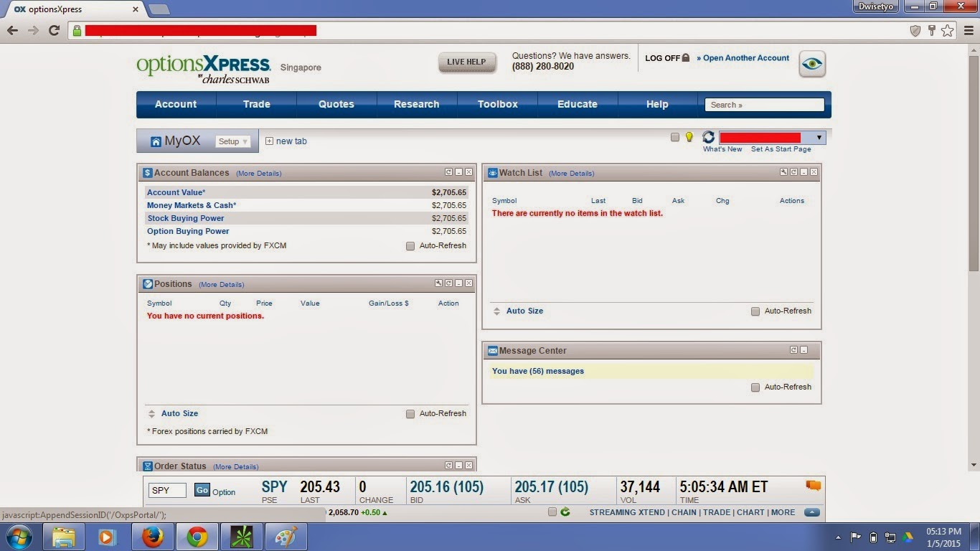Open the Setup dropdown next to MyOX

click(x=233, y=141)
